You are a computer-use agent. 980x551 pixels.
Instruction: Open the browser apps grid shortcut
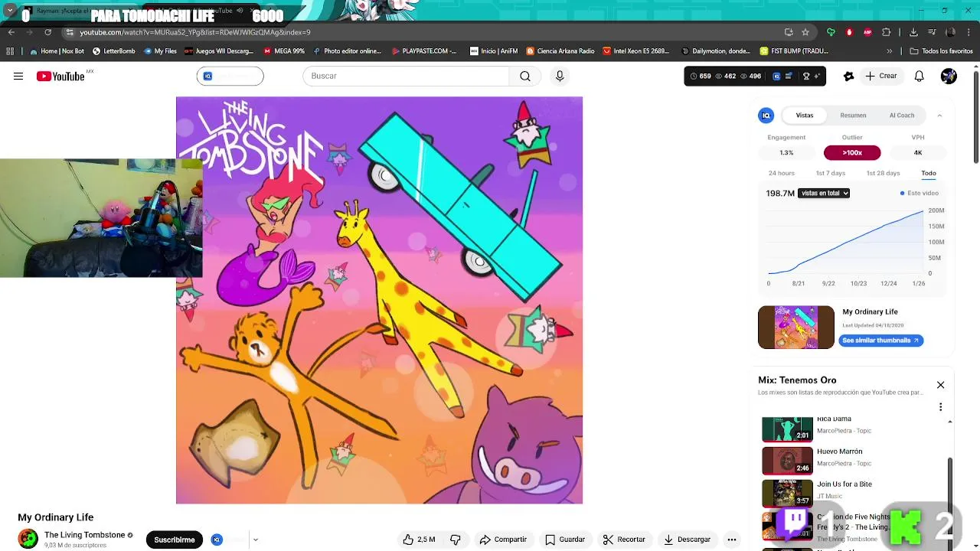tap(10, 51)
